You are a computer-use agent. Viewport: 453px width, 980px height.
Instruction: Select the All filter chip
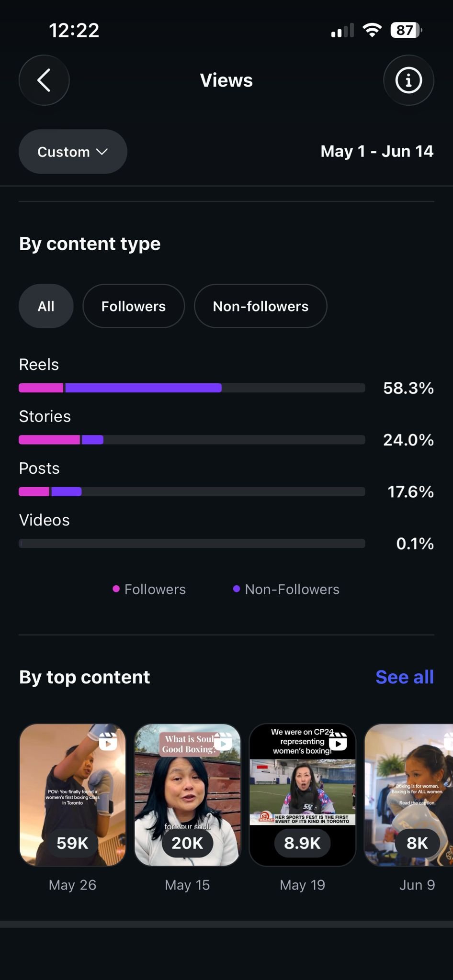click(46, 306)
